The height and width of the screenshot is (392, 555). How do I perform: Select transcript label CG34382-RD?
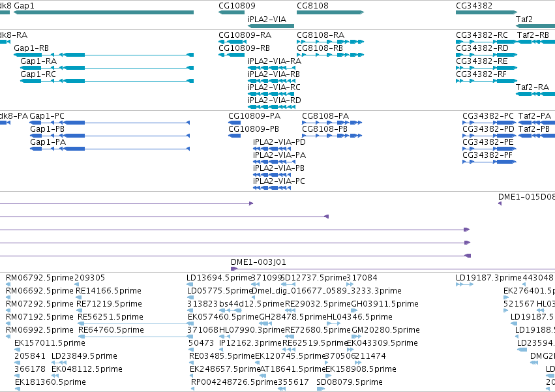(482, 48)
